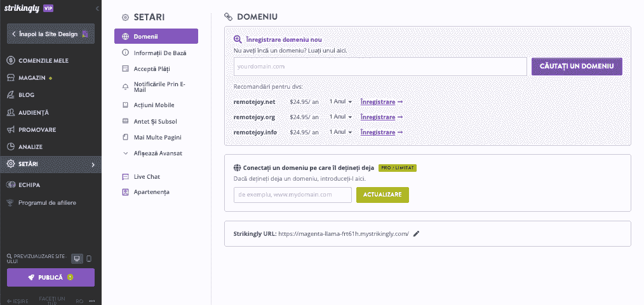The image size is (644, 305).
Task: Click the SETĂRI gear icon in the sidebar
Action: click(11, 164)
